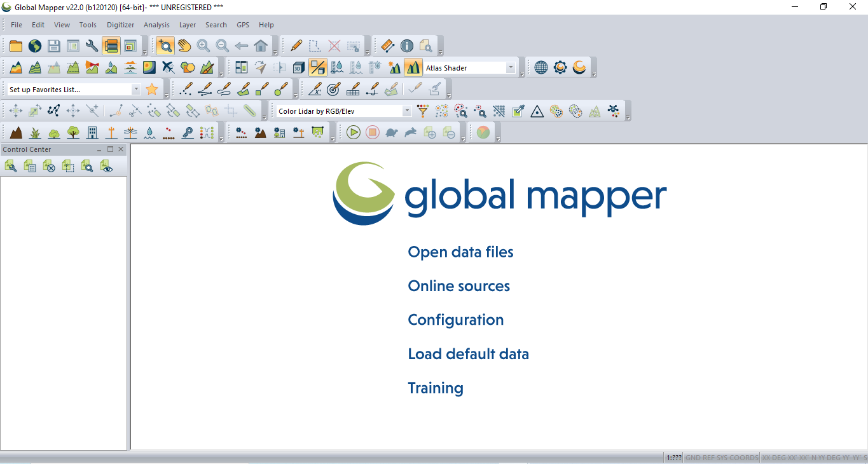Click the orange Lidar filter funnel icon
The height and width of the screenshot is (464, 868).
(423, 111)
